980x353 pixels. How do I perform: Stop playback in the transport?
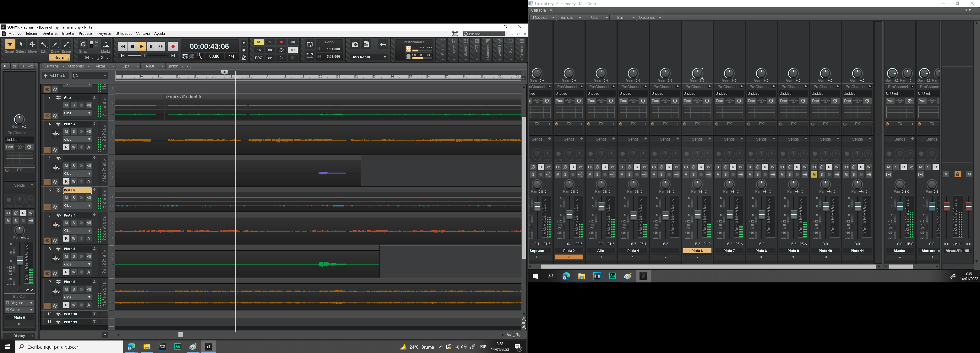coord(132,46)
